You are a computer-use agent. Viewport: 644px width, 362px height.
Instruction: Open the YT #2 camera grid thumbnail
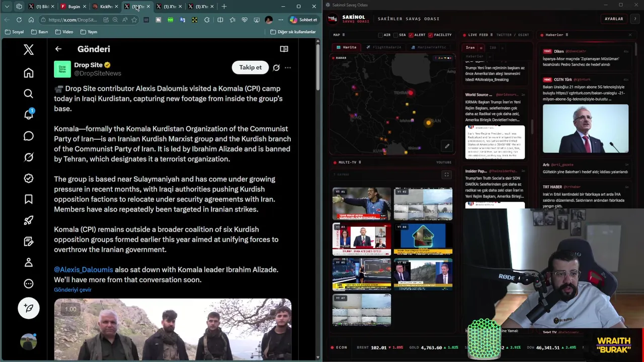[423, 204]
